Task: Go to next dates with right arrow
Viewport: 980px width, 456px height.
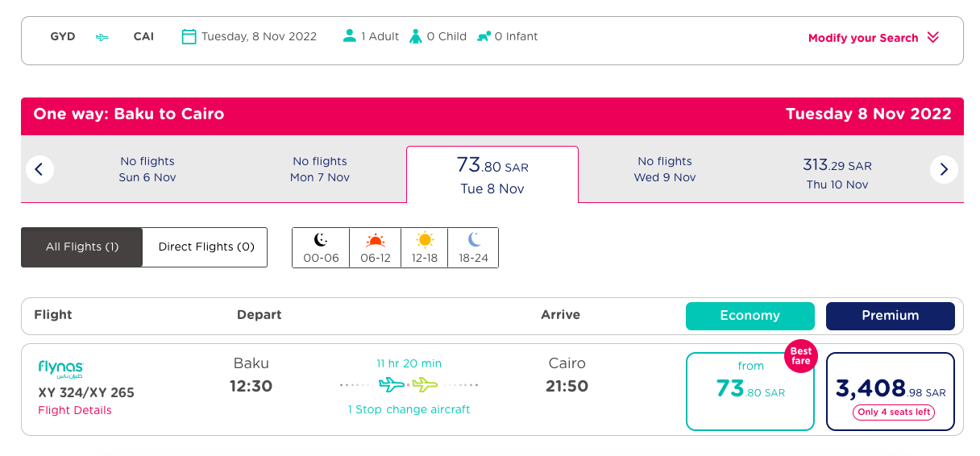Action: [944, 169]
